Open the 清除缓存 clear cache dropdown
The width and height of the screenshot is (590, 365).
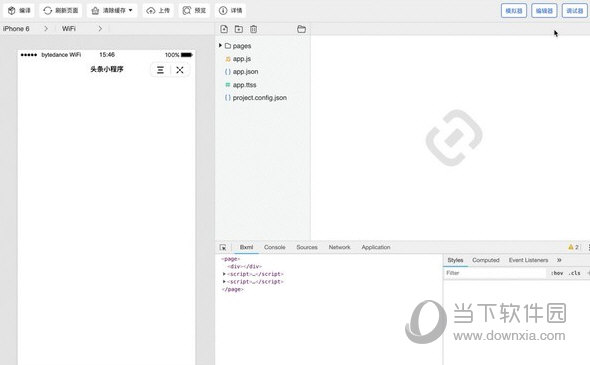(112, 11)
